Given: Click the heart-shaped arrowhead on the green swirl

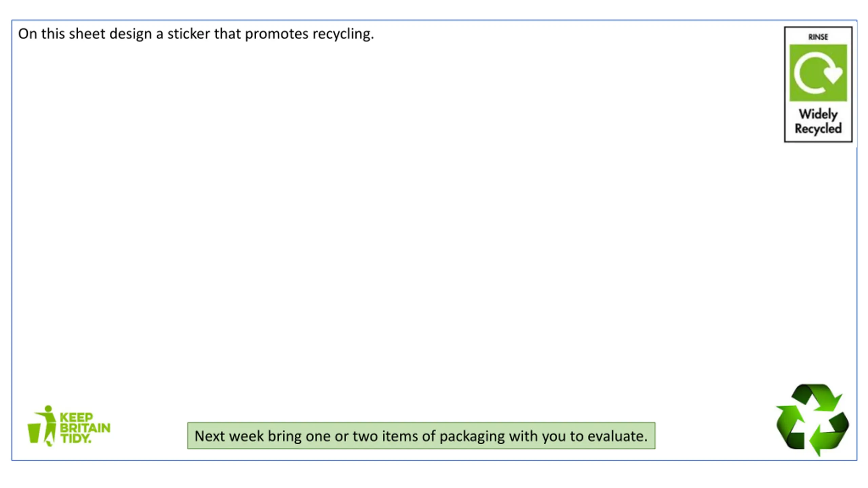Looking at the screenshot, I should tap(833, 75).
